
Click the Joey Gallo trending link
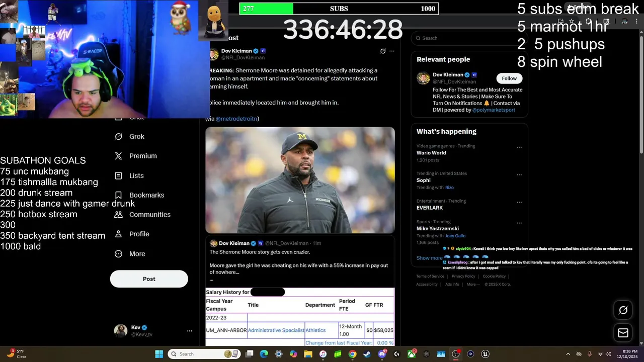pyautogui.click(x=455, y=236)
